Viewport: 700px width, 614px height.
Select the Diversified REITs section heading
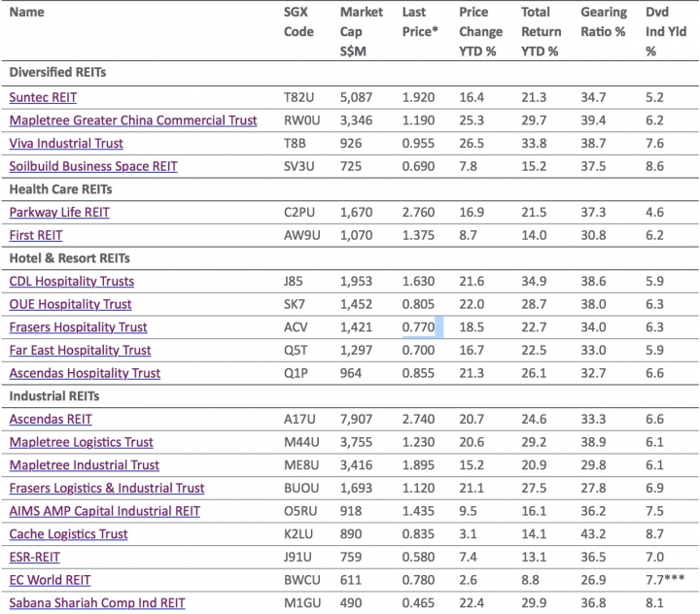click(x=57, y=72)
